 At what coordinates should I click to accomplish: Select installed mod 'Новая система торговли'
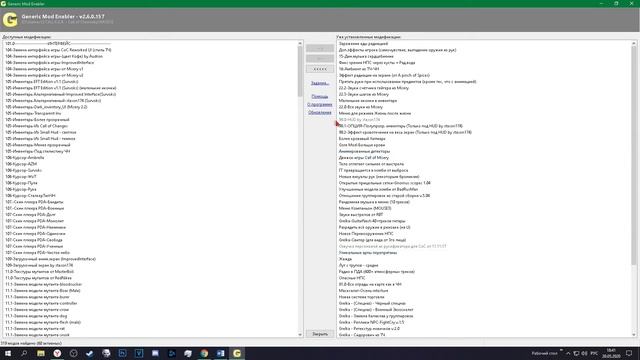click(x=361, y=297)
